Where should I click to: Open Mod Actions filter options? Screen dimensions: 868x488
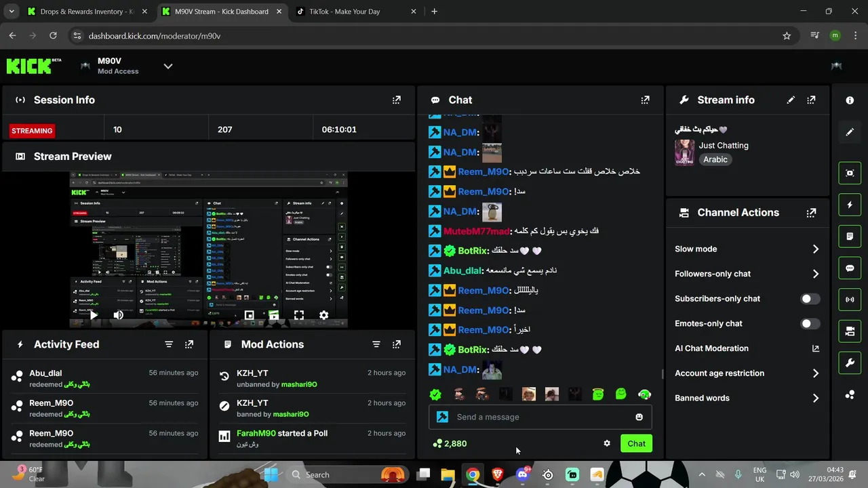(376, 344)
